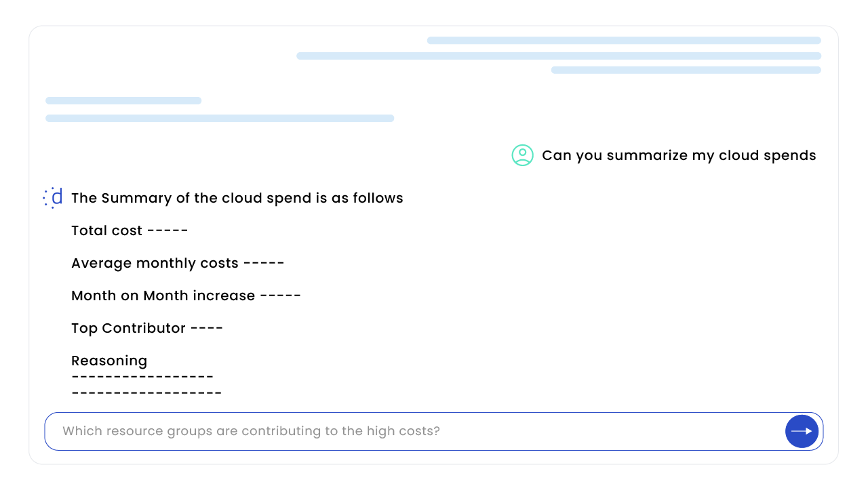Click the short placeholder bar on the left

click(123, 101)
